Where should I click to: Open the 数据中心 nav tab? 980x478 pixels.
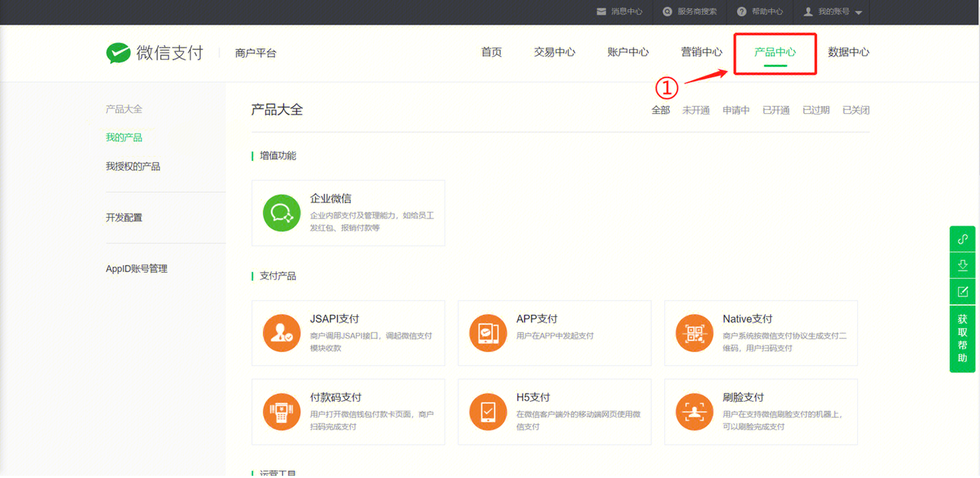click(x=849, y=52)
